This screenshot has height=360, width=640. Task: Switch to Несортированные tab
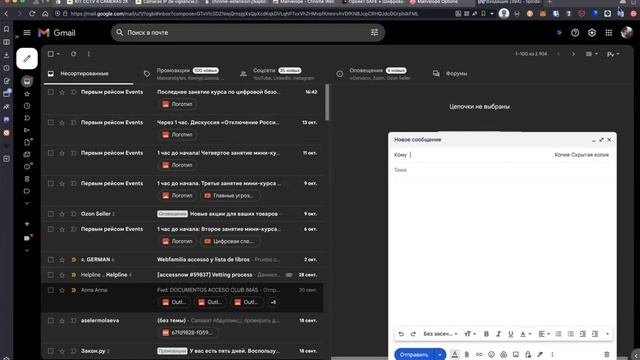89,74
